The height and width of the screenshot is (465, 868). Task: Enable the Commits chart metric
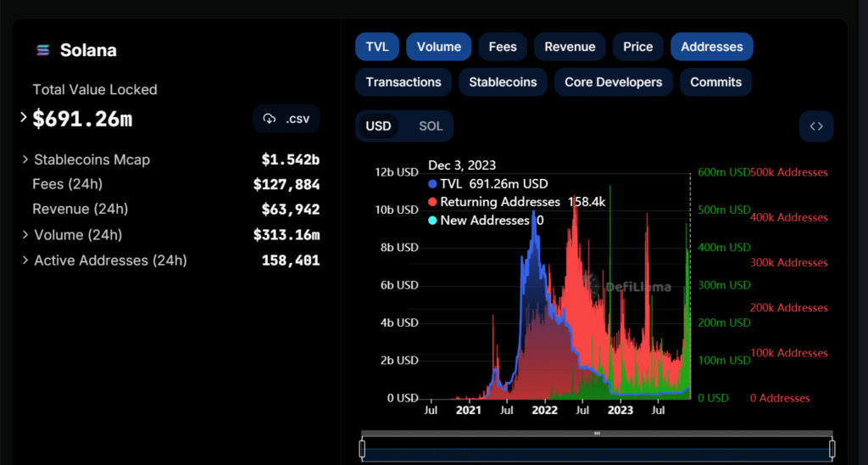[715, 82]
